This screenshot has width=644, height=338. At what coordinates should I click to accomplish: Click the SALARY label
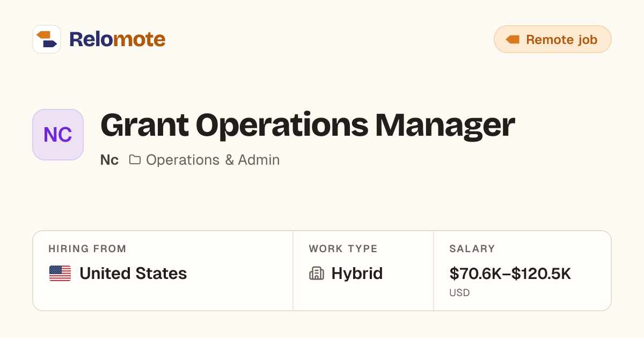472,249
